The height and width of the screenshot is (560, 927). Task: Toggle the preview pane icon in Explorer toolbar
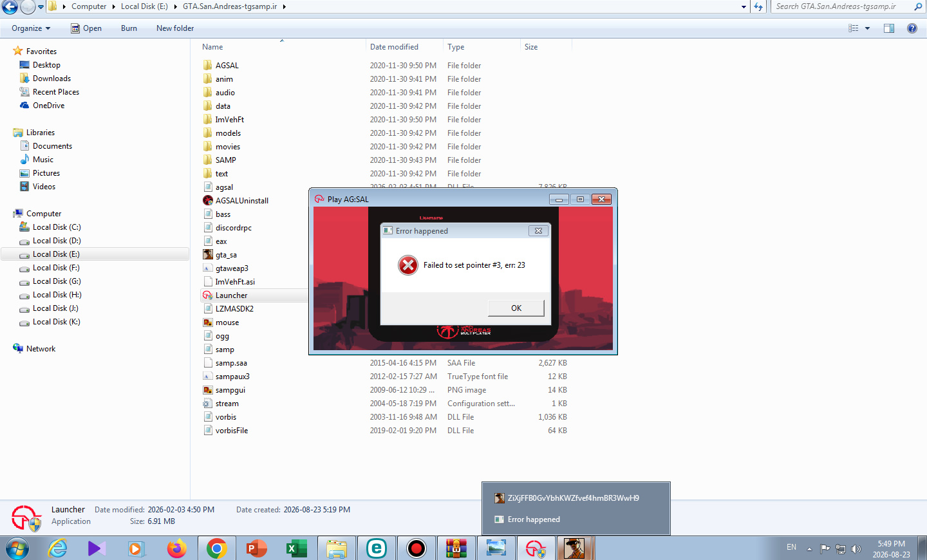click(x=889, y=28)
